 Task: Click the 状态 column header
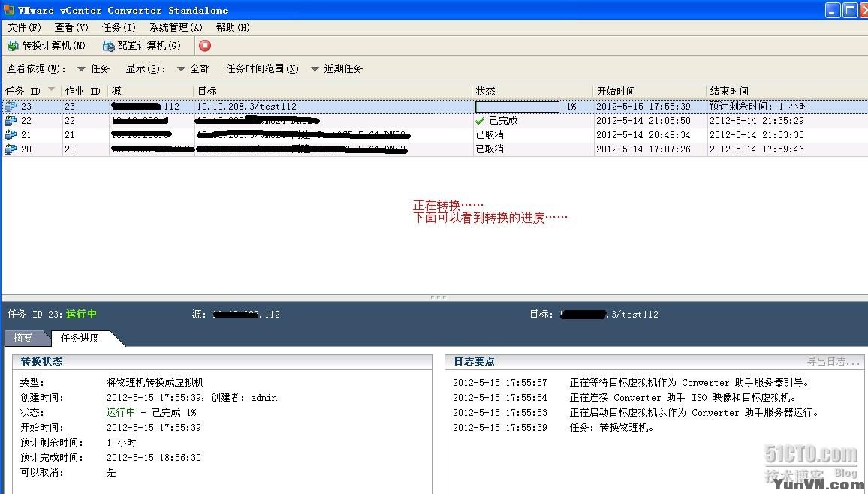(534, 91)
